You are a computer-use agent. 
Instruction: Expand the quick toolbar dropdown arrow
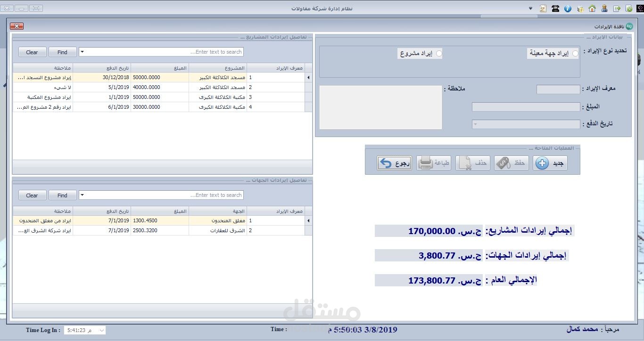(x=530, y=8)
